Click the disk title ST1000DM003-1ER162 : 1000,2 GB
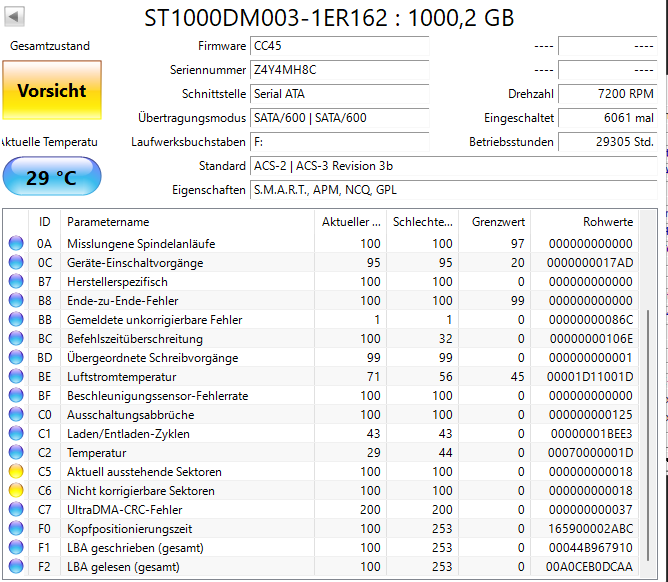 click(329, 18)
